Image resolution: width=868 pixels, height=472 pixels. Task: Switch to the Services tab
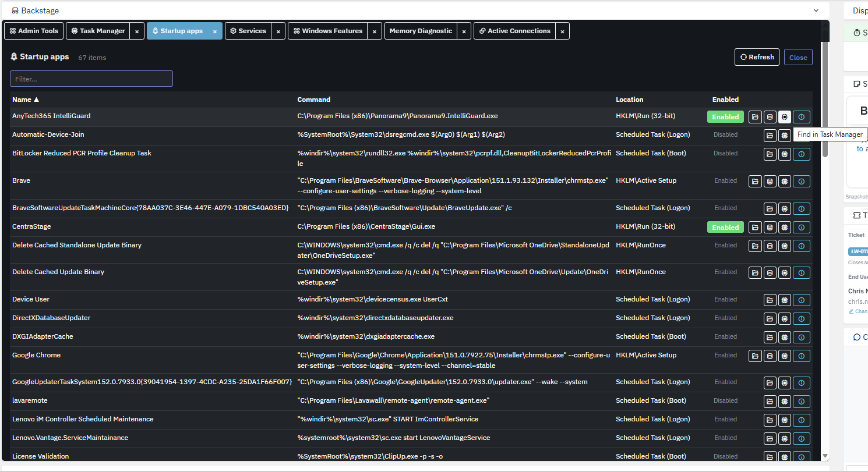point(248,31)
